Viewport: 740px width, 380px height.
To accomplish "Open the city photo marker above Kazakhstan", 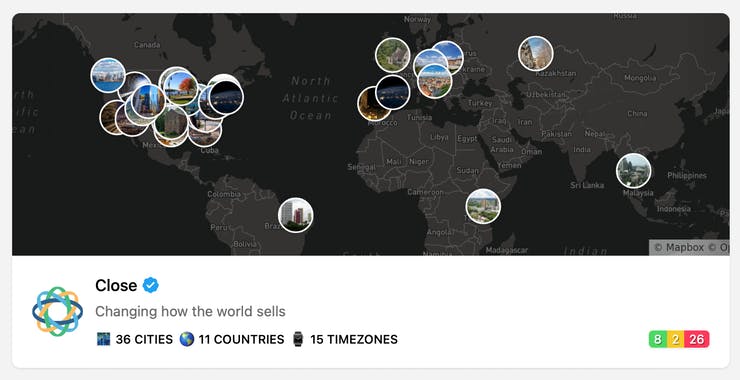I will point(536,53).
